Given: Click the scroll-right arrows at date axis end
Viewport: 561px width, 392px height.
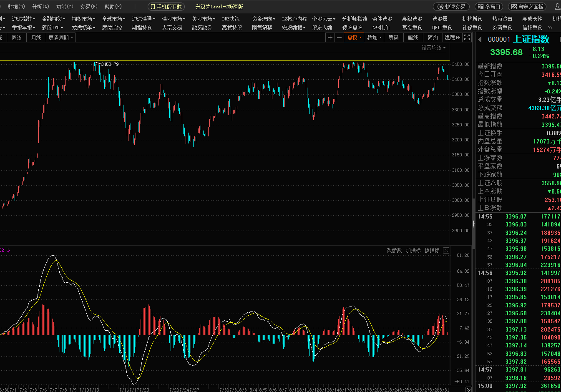Looking at the screenshot, I should pyautogui.click(x=468, y=389).
